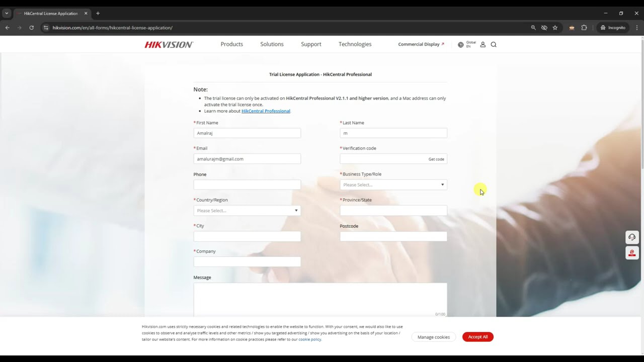Expand the Country/Region dropdown
Viewport: 644px width, 362px height.
pyautogui.click(x=247, y=211)
